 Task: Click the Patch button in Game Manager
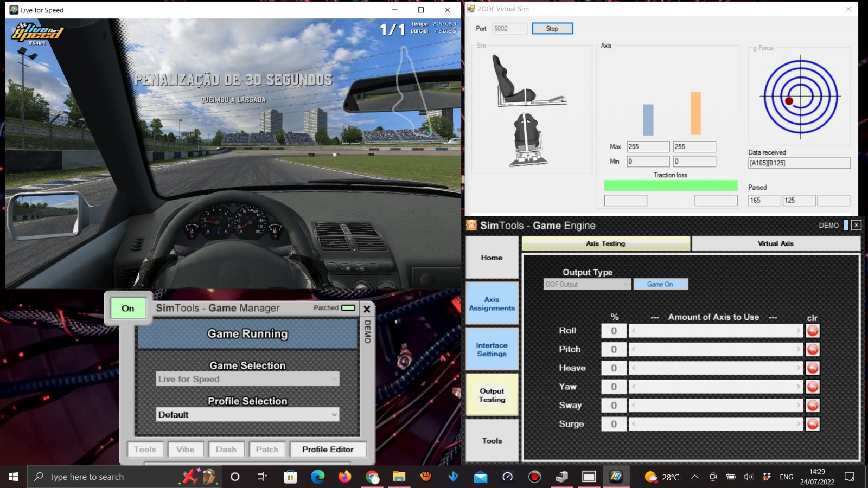tap(267, 450)
